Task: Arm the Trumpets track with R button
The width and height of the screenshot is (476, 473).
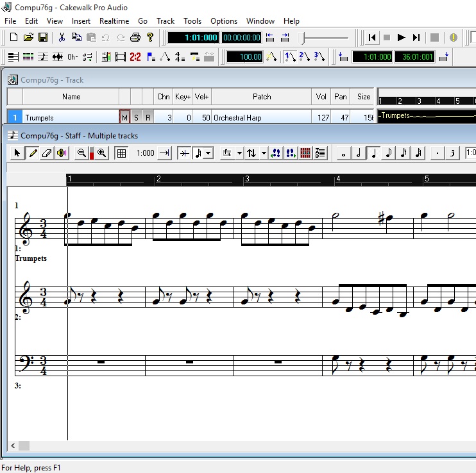Action: (x=148, y=117)
